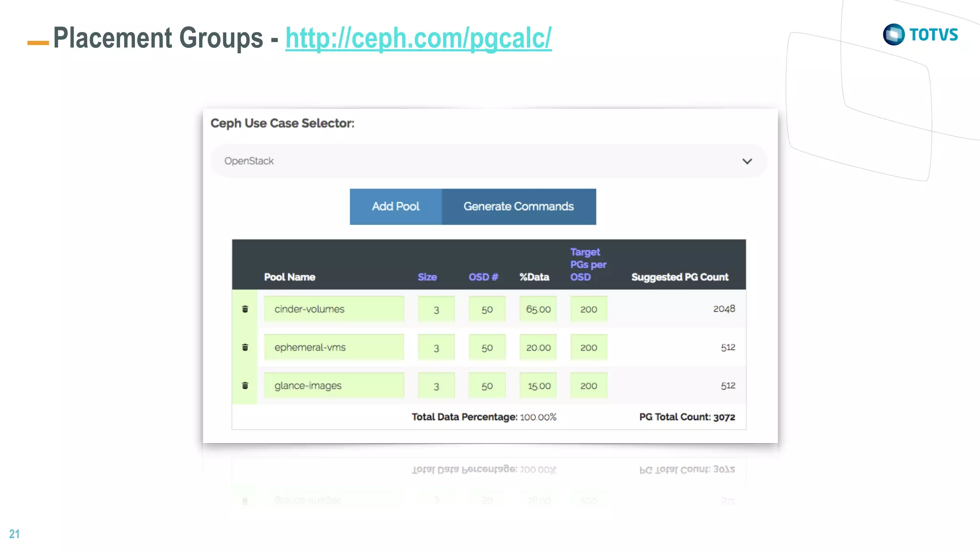Click cinder-volumes Size field
Viewport: 980px width, 552px height.
click(x=436, y=309)
